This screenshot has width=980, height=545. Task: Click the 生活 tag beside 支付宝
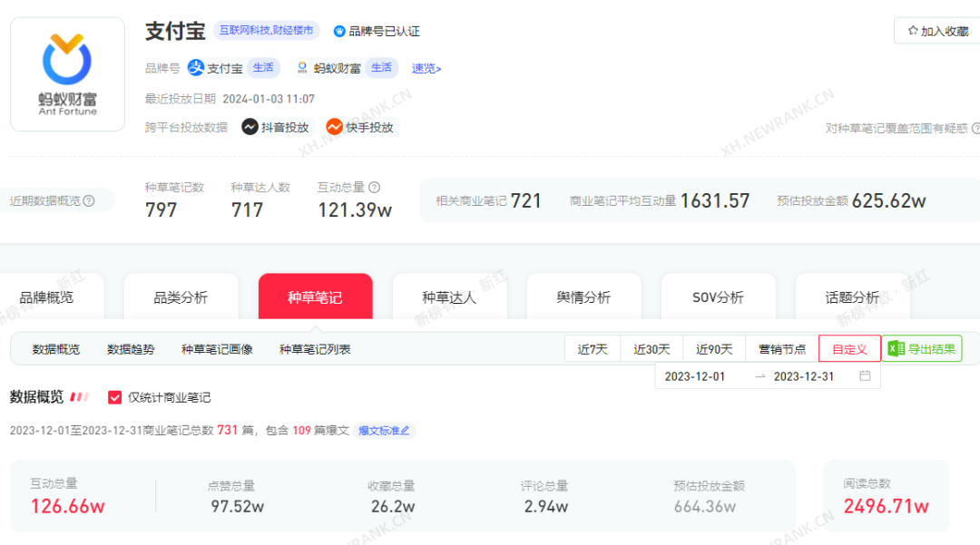tap(263, 68)
